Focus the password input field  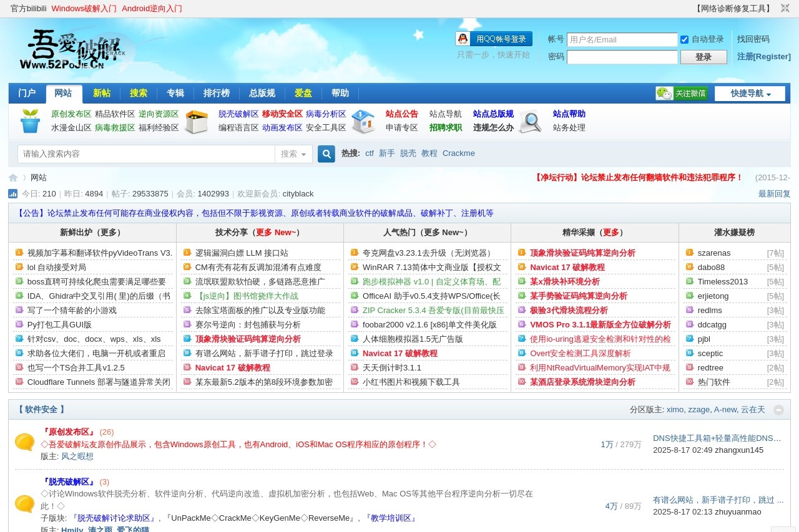(x=622, y=57)
